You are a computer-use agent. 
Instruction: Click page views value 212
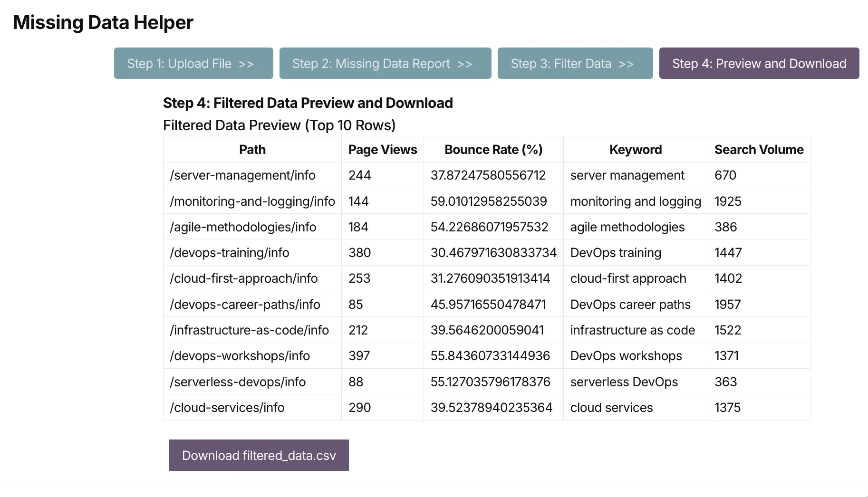tap(383, 330)
